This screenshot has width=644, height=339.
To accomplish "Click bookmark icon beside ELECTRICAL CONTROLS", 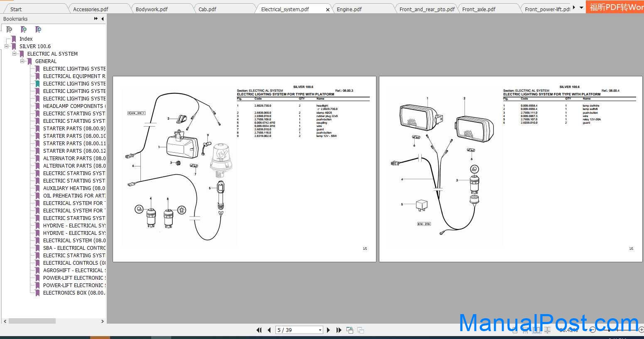I will (x=37, y=263).
